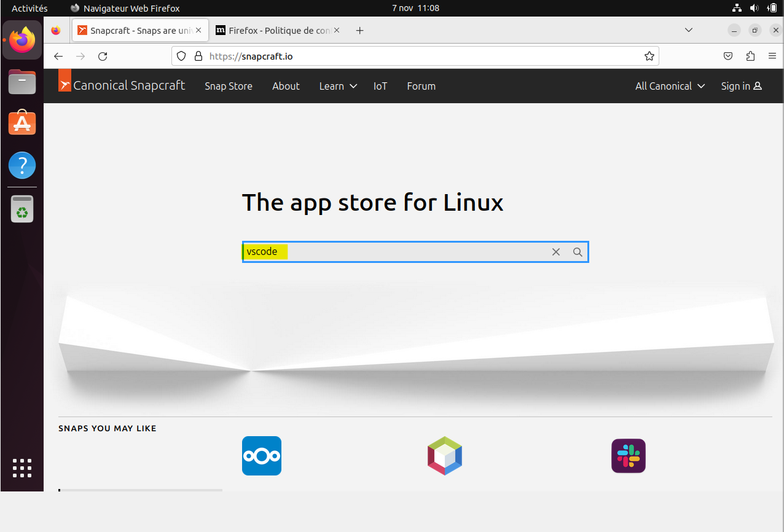This screenshot has height=532, width=784.
Task: Click the Nextcloud snap icon
Action: tap(262, 456)
